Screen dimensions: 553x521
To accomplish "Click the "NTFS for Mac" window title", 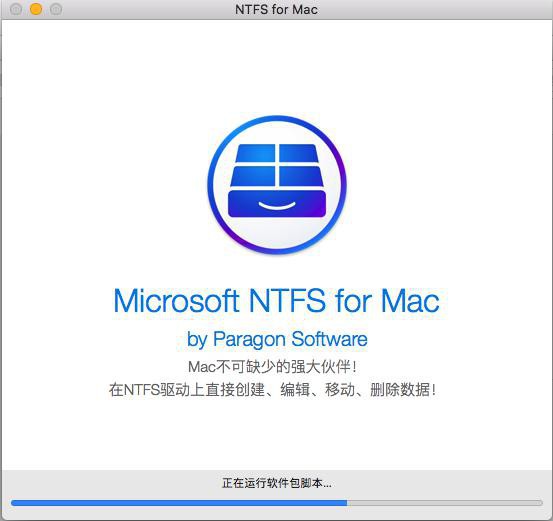I will (x=276, y=10).
